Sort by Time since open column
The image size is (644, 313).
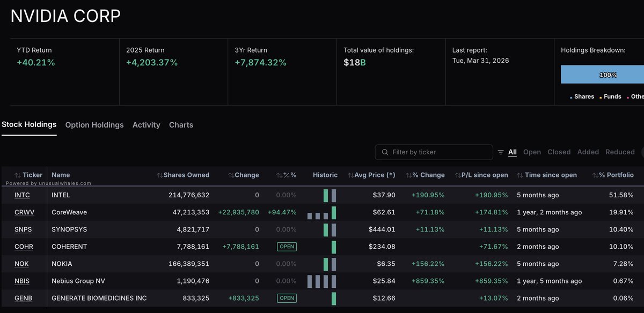[547, 175]
